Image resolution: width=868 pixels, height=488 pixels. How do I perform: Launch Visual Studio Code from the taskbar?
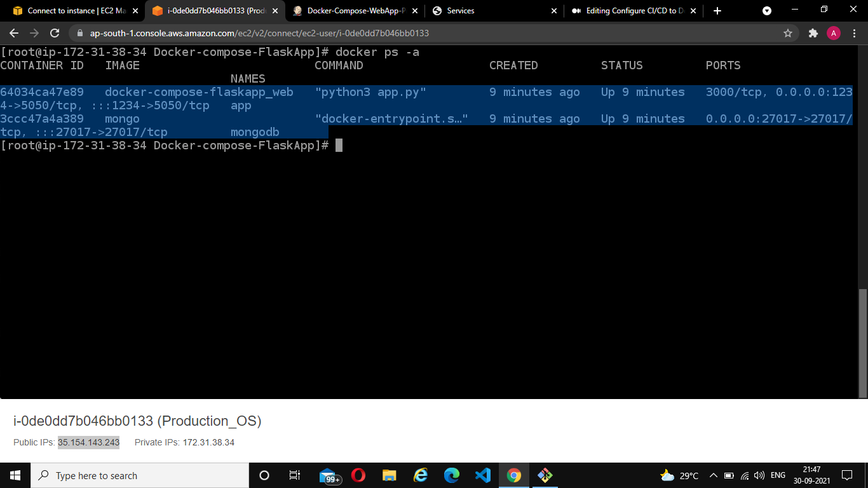coord(482,475)
